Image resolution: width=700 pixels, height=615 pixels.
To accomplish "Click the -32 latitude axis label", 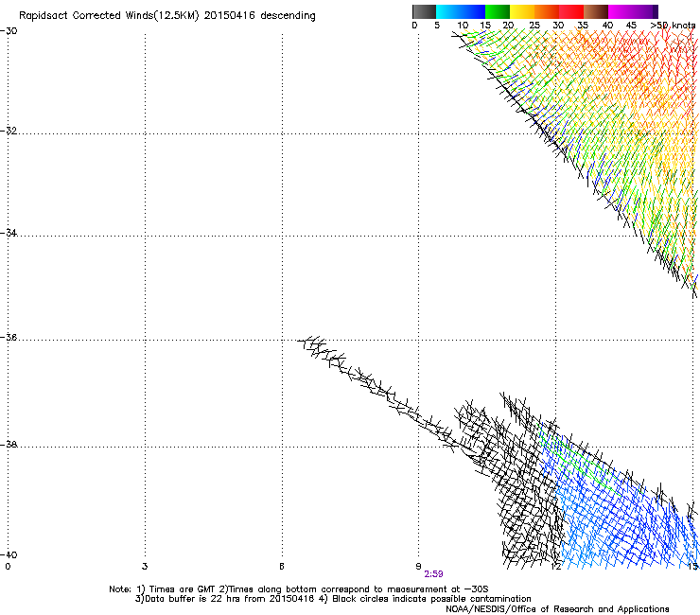I will [x=9, y=131].
